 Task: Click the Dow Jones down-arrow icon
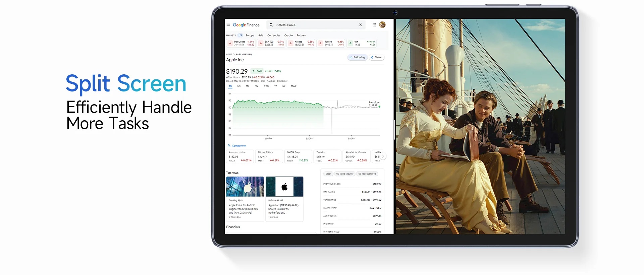(230, 43)
